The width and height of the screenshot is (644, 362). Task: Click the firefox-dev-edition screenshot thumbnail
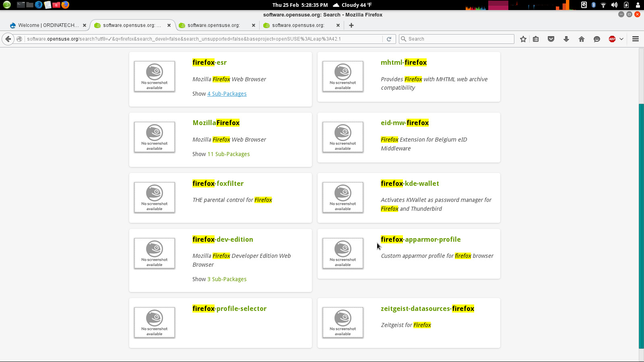pyautogui.click(x=155, y=253)
